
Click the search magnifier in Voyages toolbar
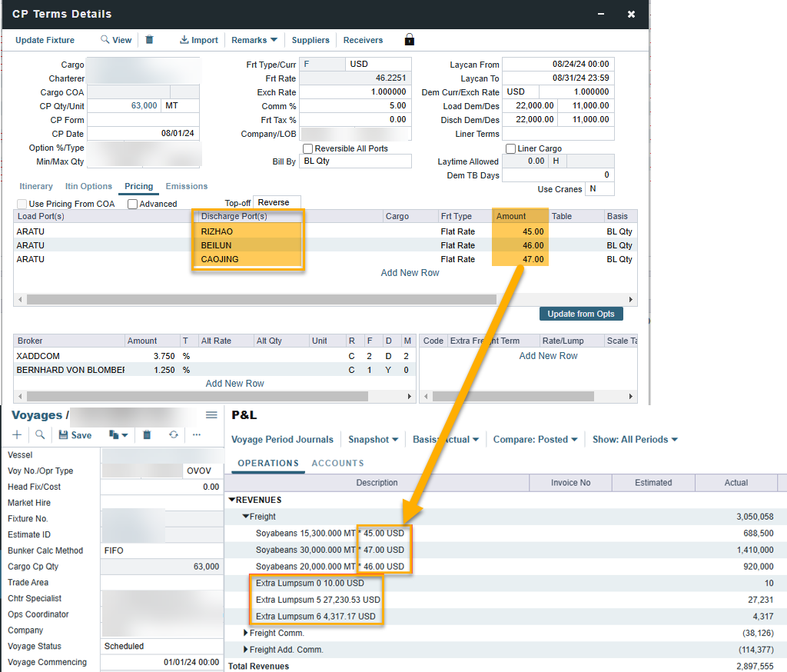coord(40,434)
